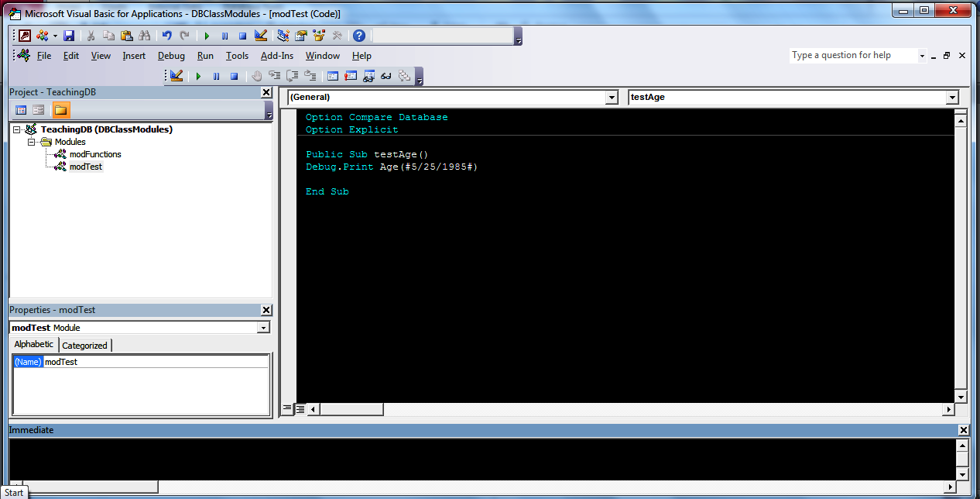The height and width of the screenshot is (499, 980).
Task: Click the Step Into icon
Action: 274,76
